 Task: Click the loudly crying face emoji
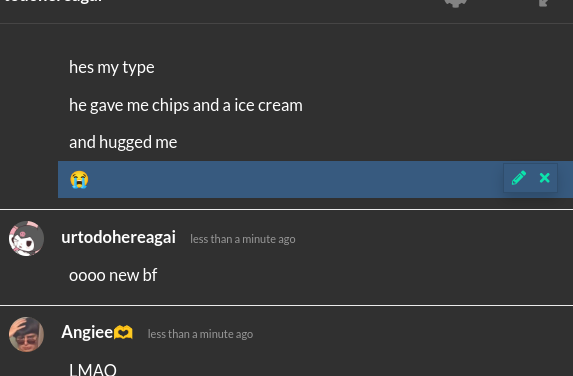tap(79, 179)
